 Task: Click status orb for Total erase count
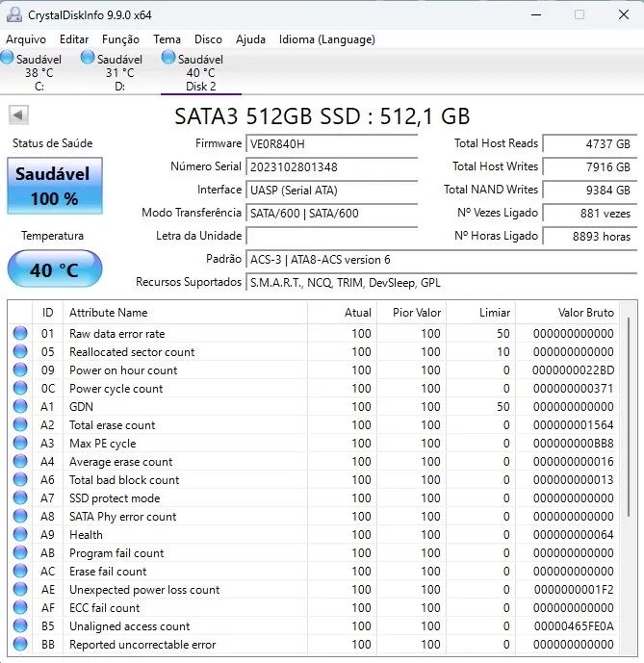(20, 424)
